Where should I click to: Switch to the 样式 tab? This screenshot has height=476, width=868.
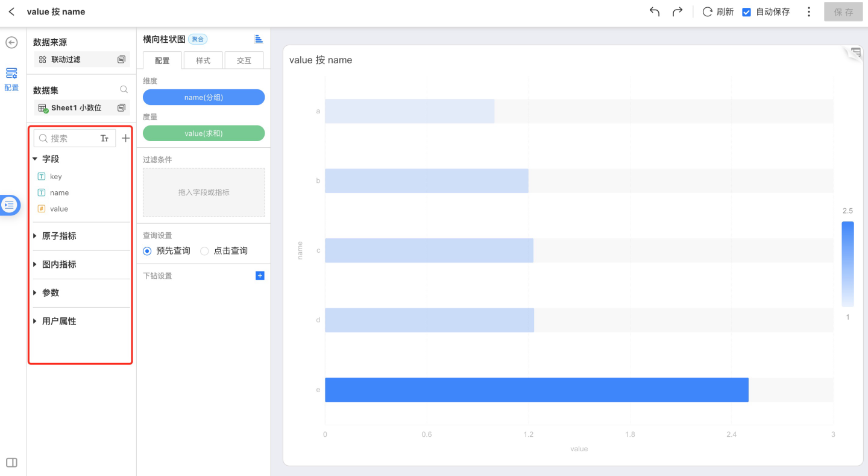pos(203,60)
